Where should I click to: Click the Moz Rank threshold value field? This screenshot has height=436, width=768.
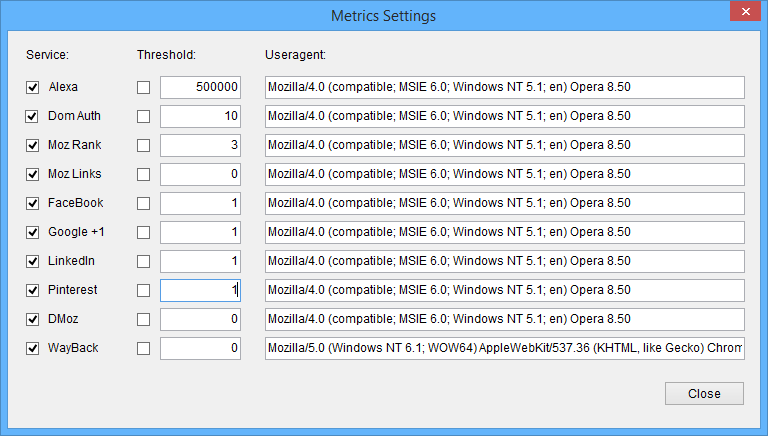[200, 146]
